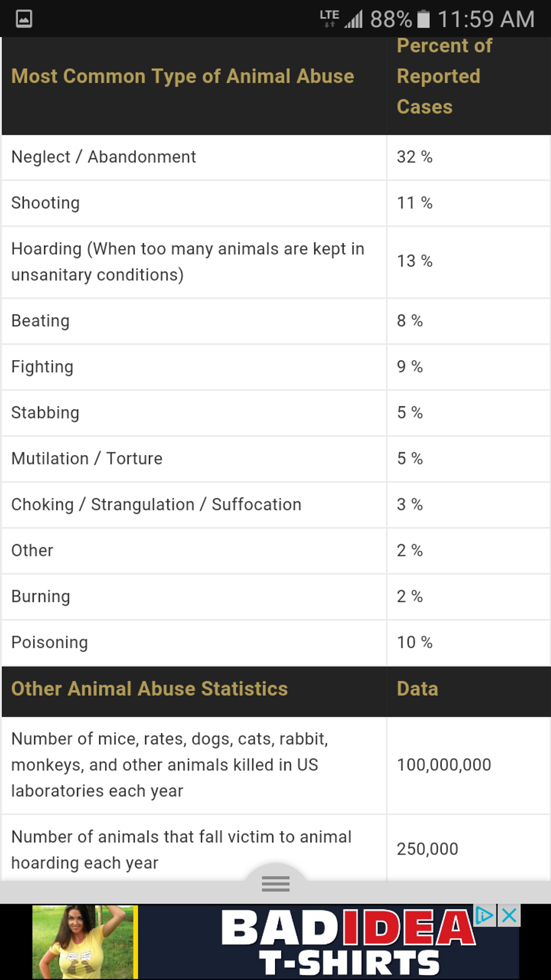Expand the three-line drag handle
Image resolution: width=551 pixels, height=980 pixels.
tap(275, 884)
